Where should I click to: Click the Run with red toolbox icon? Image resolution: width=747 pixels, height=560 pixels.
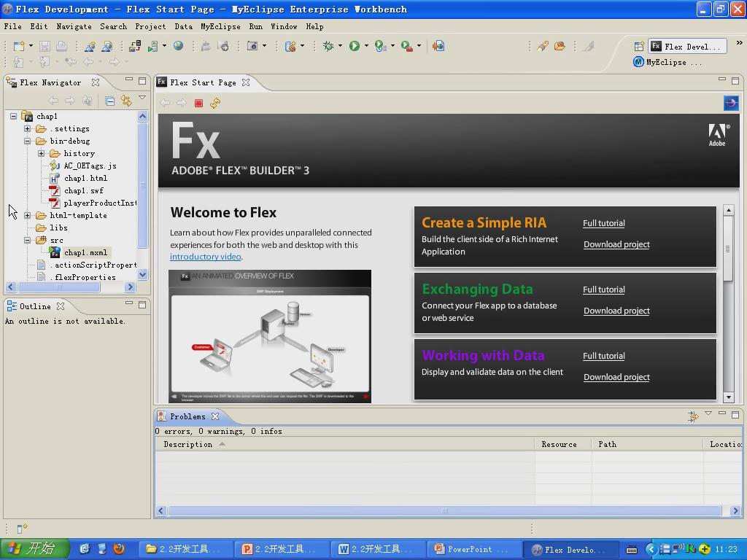406,46
